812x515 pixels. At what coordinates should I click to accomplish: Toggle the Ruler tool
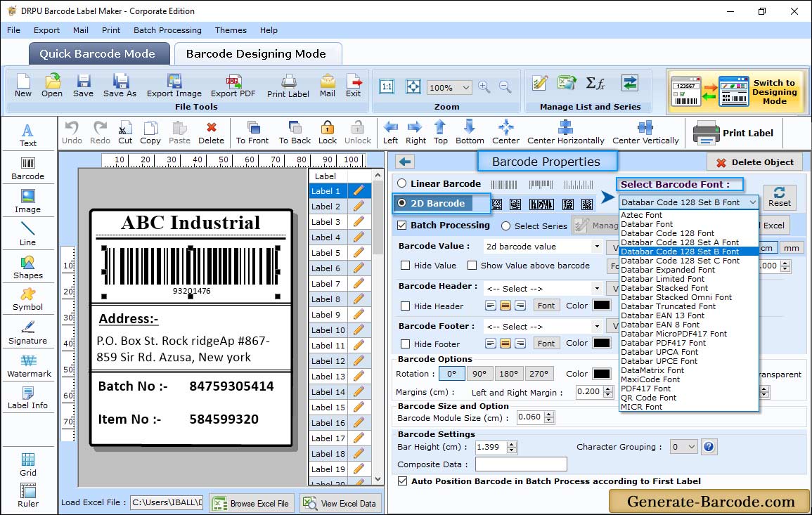pyautogui.click(x=28, y=496)
